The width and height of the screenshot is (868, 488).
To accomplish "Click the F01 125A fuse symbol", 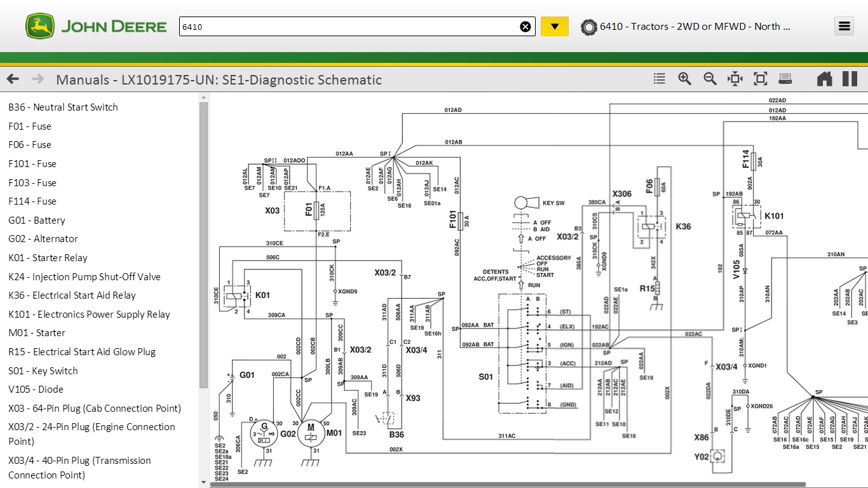I will tap(316, 210).
